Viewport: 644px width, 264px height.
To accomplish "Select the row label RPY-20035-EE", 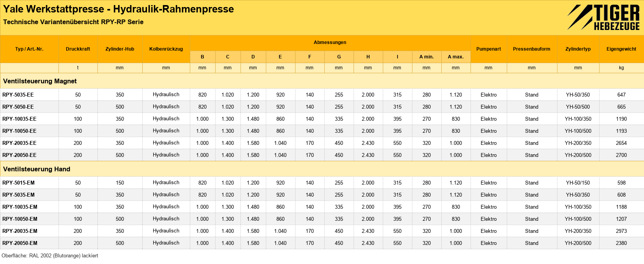I will click(x=19, y=143).
